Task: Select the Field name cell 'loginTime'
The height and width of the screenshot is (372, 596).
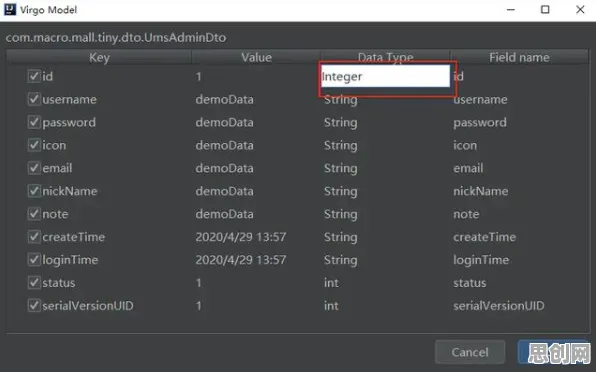Action: (x=481, y=260)
